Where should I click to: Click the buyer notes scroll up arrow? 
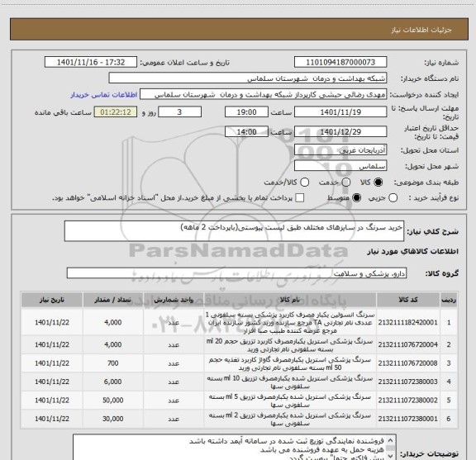click(x=391, y=440)
